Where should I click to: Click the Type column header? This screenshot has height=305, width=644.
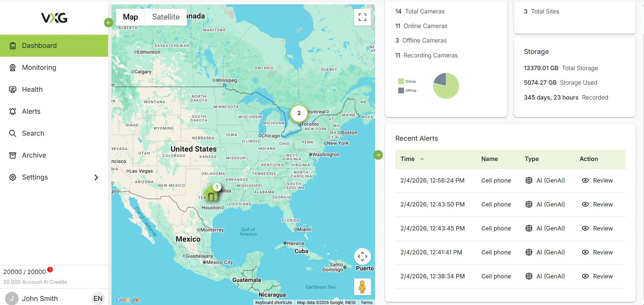coord(532,159)
